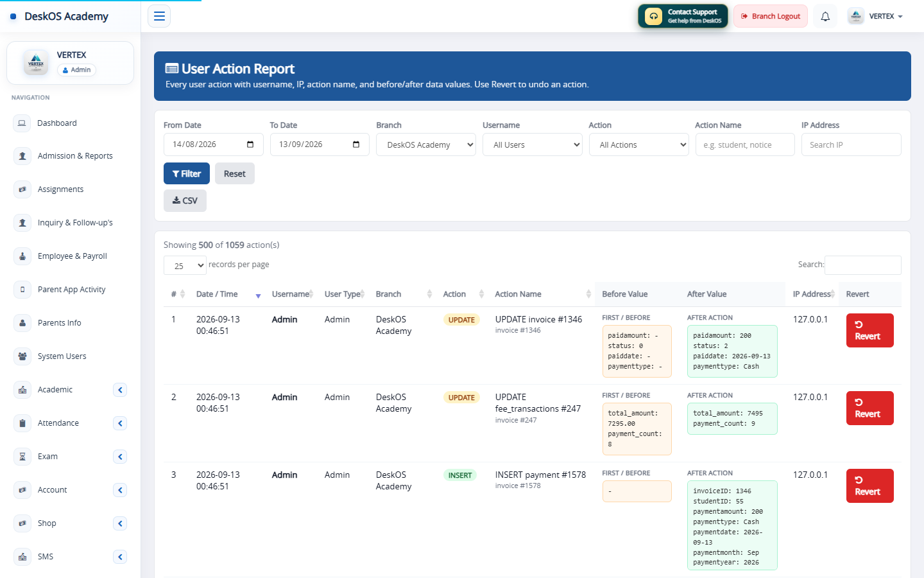Click the Attendance clipboard icon
This screenshot has width=924, height=578.
(22, 423)
